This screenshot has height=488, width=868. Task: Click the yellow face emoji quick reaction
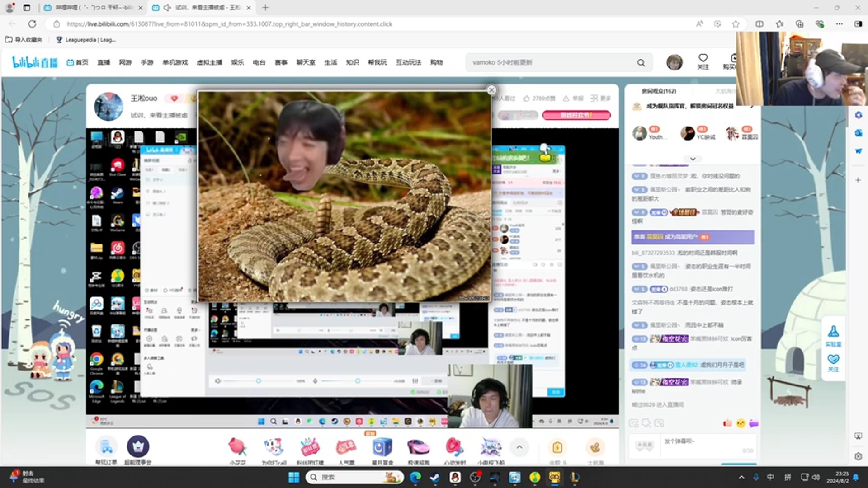[x=741, y=423]
